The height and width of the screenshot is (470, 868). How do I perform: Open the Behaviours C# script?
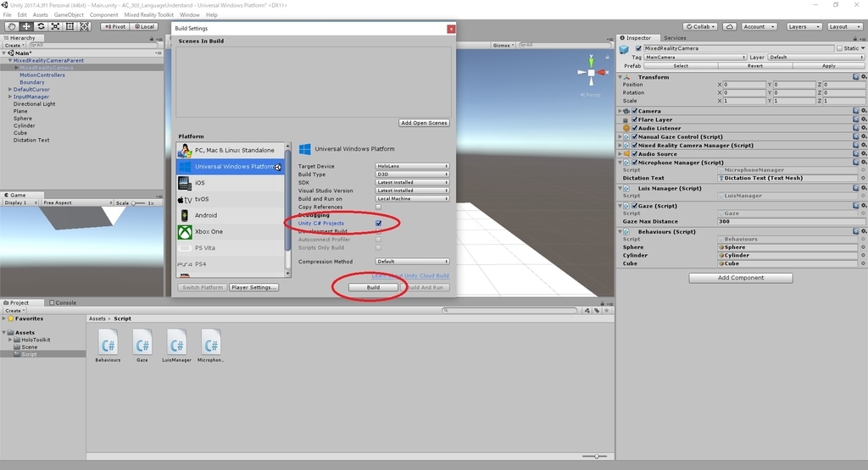point(108,346)
